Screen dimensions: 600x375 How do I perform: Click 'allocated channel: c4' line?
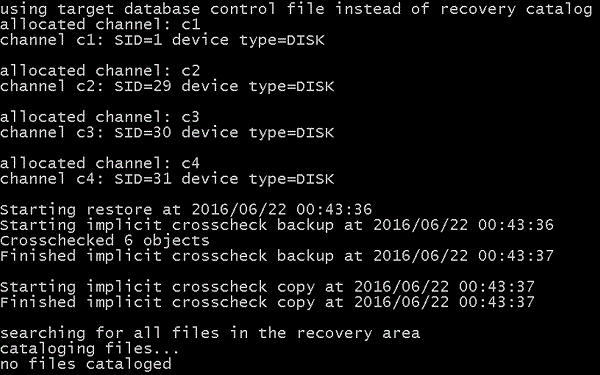(x=100, y=163)
